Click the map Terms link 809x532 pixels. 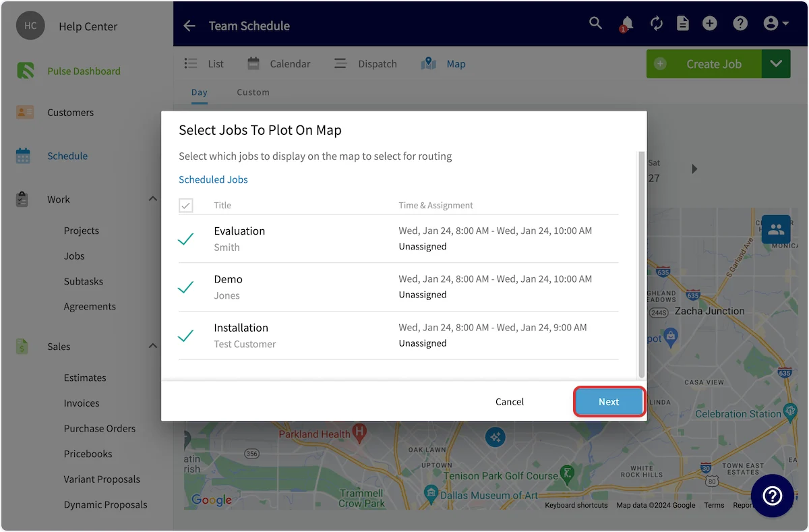[x=714, y=505]
